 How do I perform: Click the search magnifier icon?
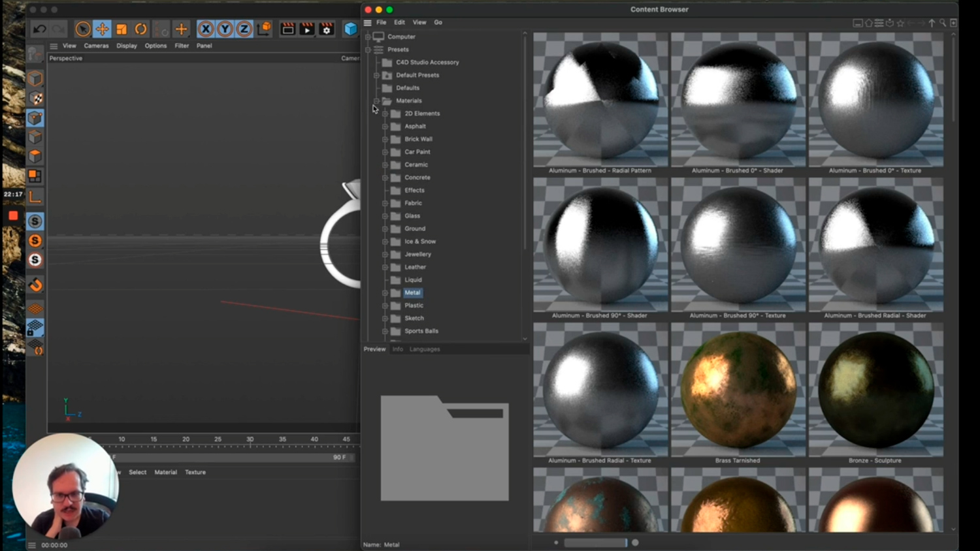943,23
